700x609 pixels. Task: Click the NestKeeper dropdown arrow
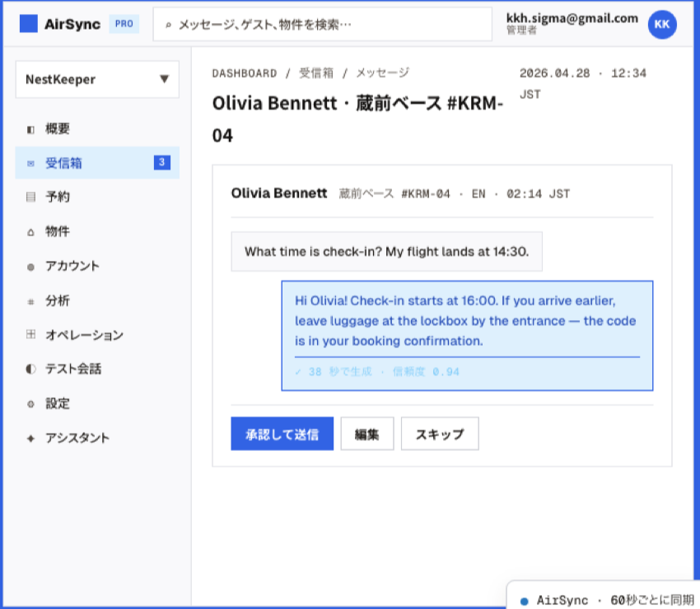(x=164, y=79)
